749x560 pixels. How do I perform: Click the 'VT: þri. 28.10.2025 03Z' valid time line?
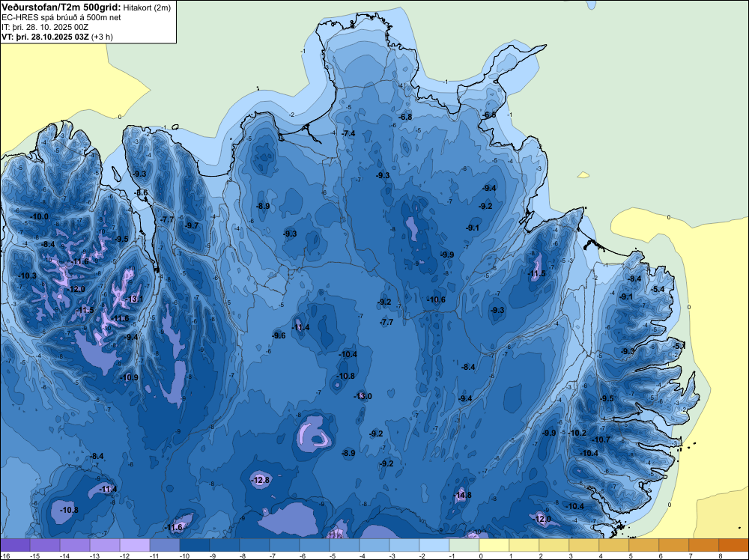point(45,37)
